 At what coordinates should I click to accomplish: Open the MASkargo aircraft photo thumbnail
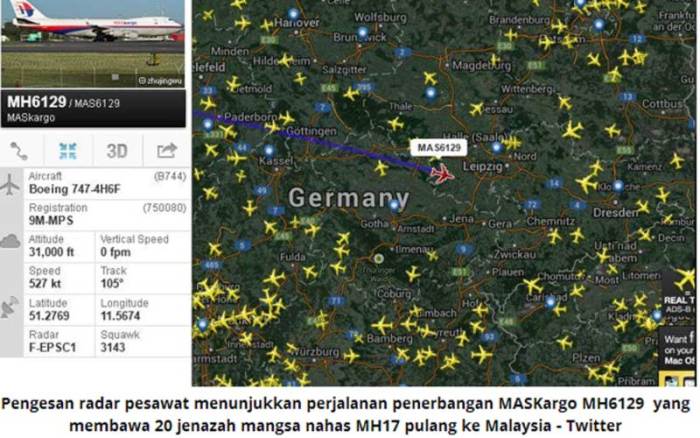click(x=93, y=43)
